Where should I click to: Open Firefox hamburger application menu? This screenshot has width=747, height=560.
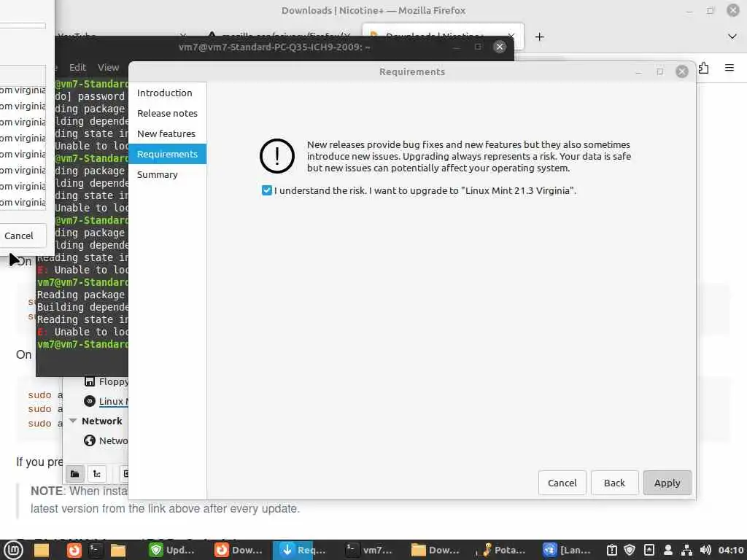[x=729, y=68]
